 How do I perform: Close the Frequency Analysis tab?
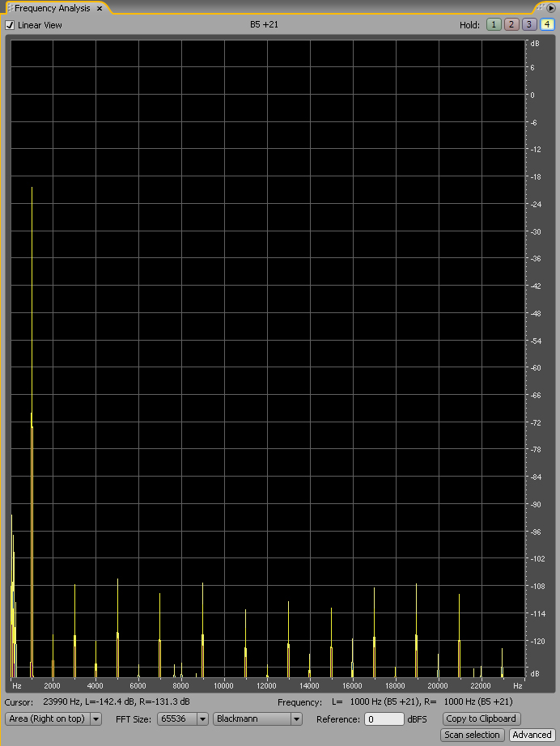[100, 9]
